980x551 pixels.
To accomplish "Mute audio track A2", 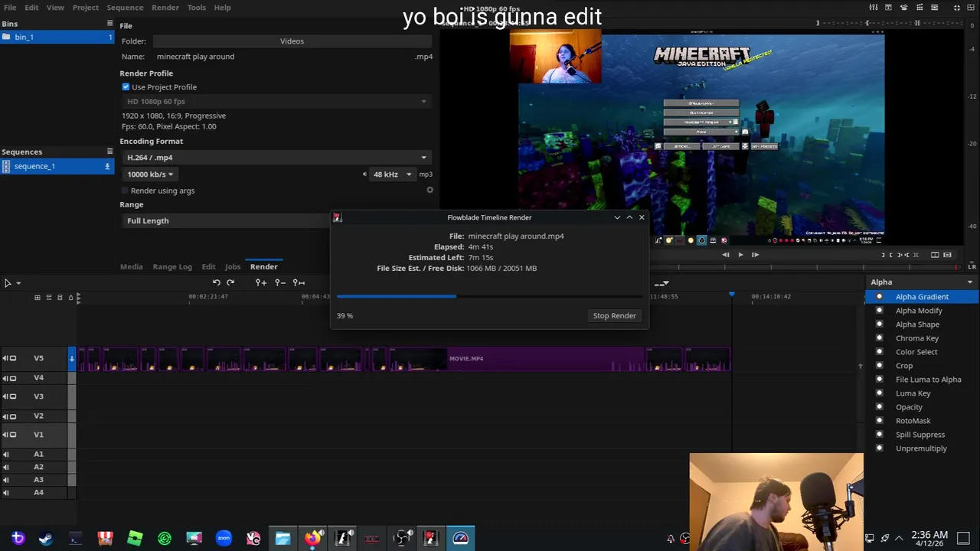I will coord(6,467).
